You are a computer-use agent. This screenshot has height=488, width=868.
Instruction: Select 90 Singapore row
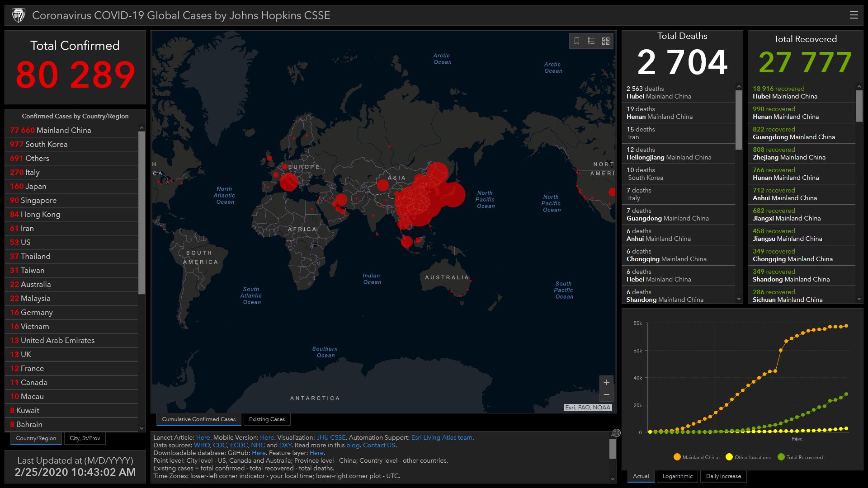click(x=71, y=200)
